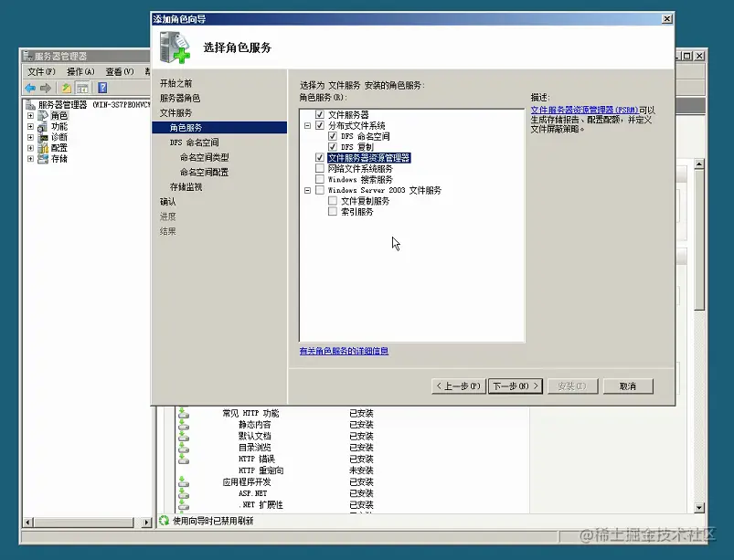Expand the 配置 node in Server Manager tree
734x560 pixels.
[x=30, y=148]
